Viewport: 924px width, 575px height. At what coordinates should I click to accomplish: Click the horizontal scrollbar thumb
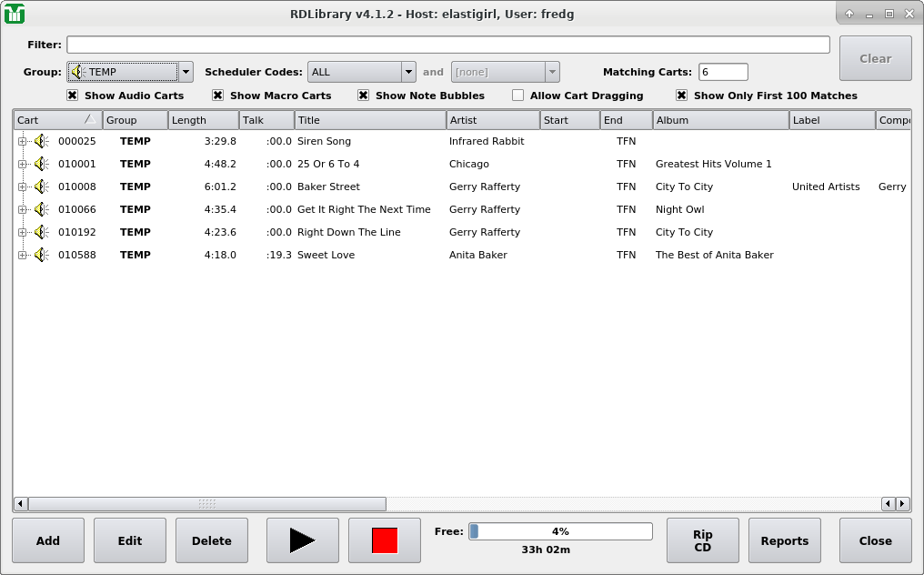[207, 504]
